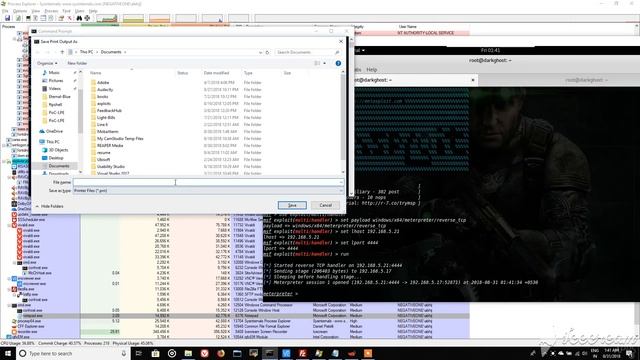Open the Users menu in Process Explorer

[80, 11]
